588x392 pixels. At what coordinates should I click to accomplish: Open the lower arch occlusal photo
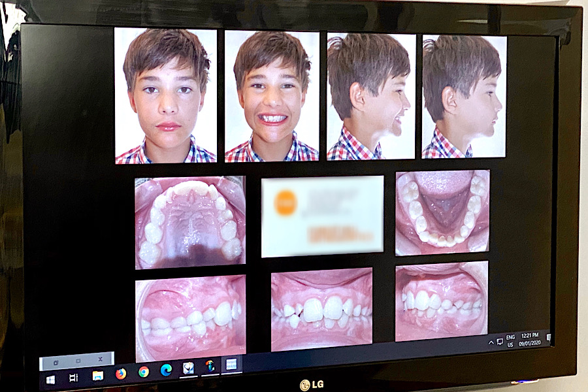[442, 212]
